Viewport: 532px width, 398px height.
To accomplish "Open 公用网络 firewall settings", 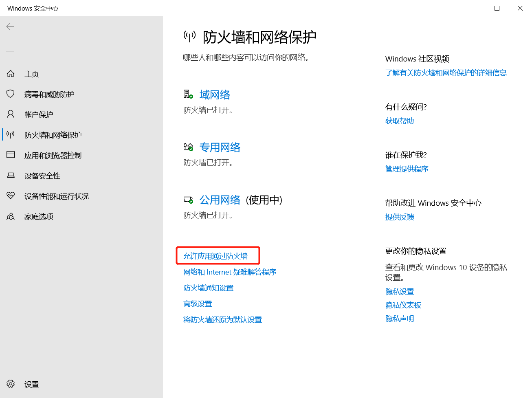I will (x=220, y=200).
